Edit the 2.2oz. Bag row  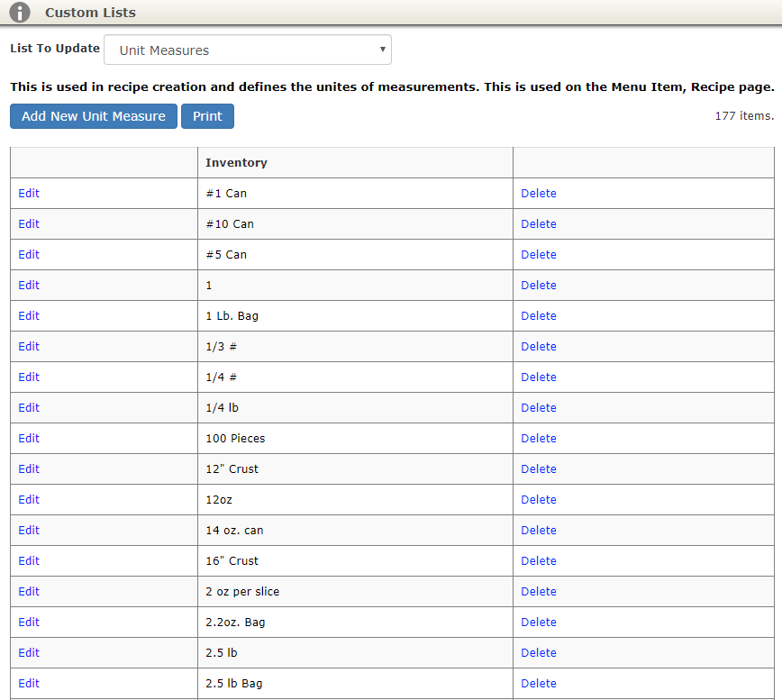click(x=29, y=623)
